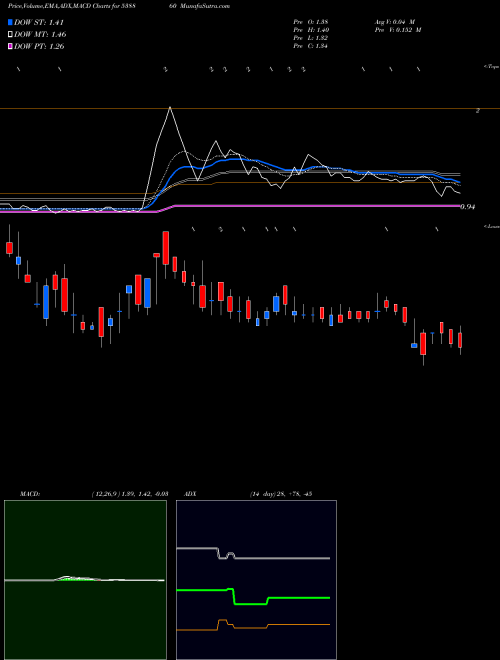Image resolution: width=500 pixels, height=660 pixels.
Task: Click the tall white spike peak on EMA chart
Action: pyautogui.click(x=170, y=107)
